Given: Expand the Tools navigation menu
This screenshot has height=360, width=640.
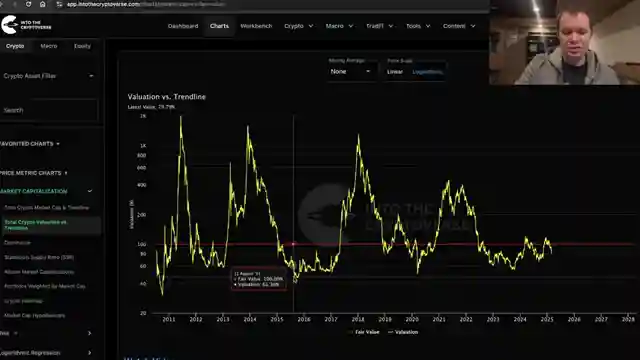Looking at the screenshot, I should point(418,26).
